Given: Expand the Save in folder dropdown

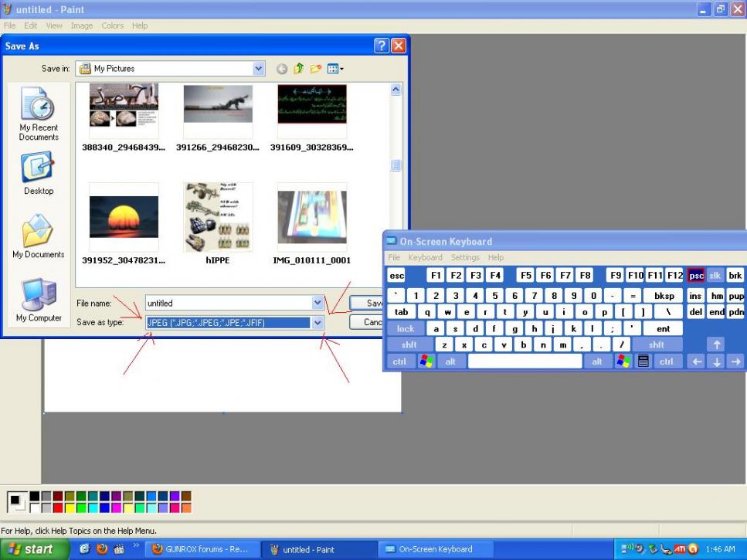Looking at the screenshot, I should pyautogui.click(x=259, y=69).
